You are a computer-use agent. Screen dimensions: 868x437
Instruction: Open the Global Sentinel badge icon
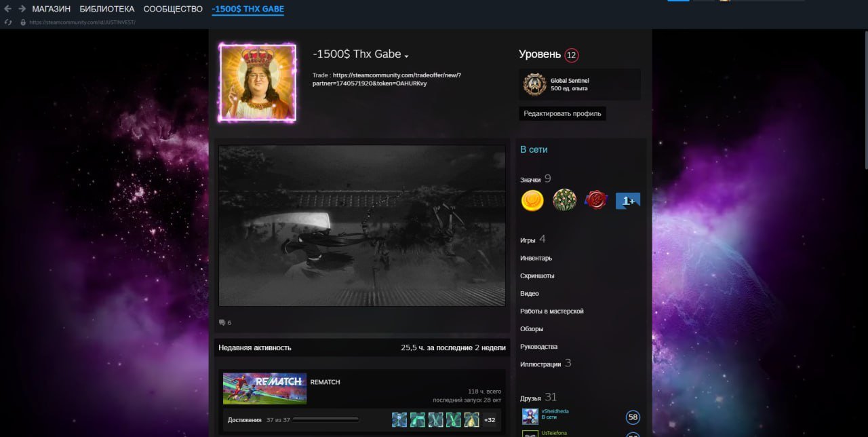point(534,84)
